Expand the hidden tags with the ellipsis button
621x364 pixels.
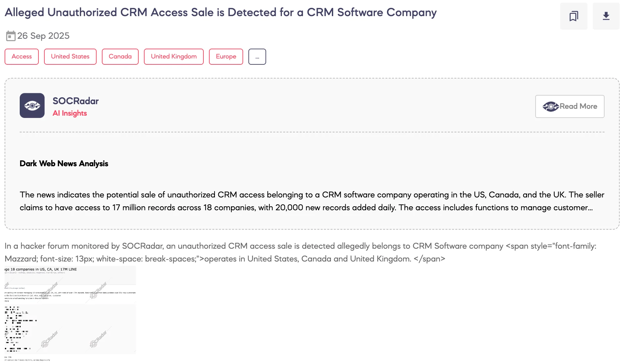[x=257, y=56]
